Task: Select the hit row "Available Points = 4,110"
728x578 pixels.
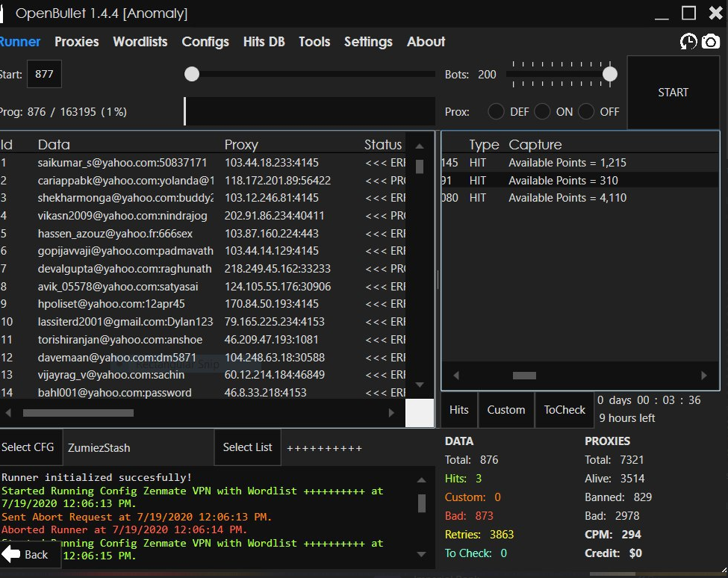Action: (580, 198)
